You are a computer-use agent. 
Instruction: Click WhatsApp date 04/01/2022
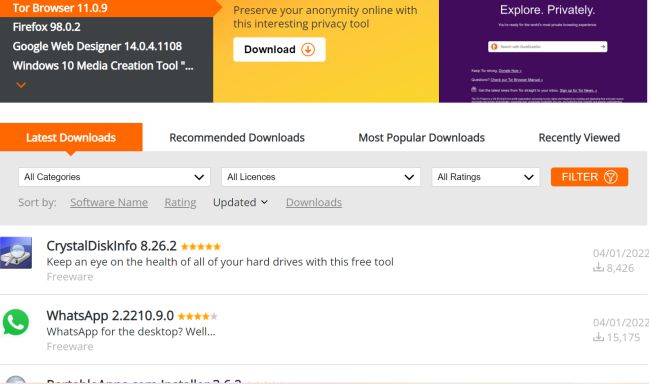(620, 322)
